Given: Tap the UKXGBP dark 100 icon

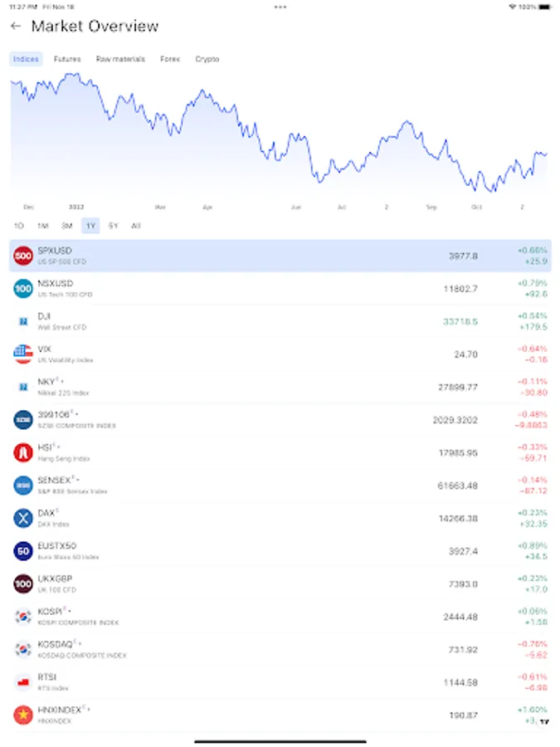Looking at the screenshot, I should coord(23,583).
